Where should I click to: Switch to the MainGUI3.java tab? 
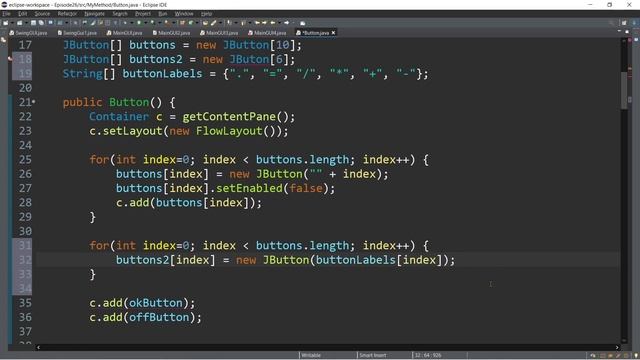220,33
